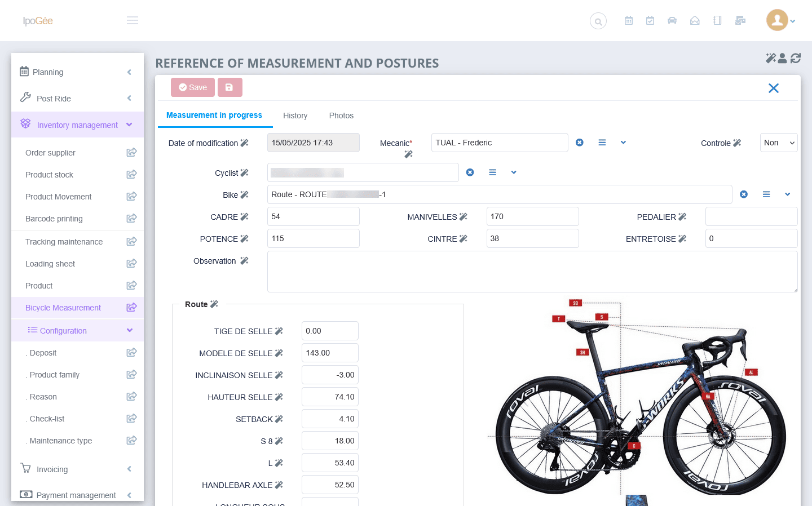Close the measurement form with X
Screen dimensions: 812x506
click(x=774, y=88)
